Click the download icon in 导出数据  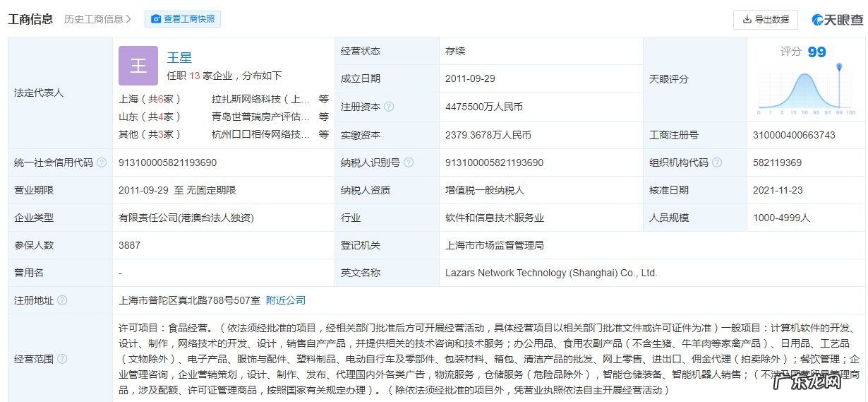click(747, 20)
